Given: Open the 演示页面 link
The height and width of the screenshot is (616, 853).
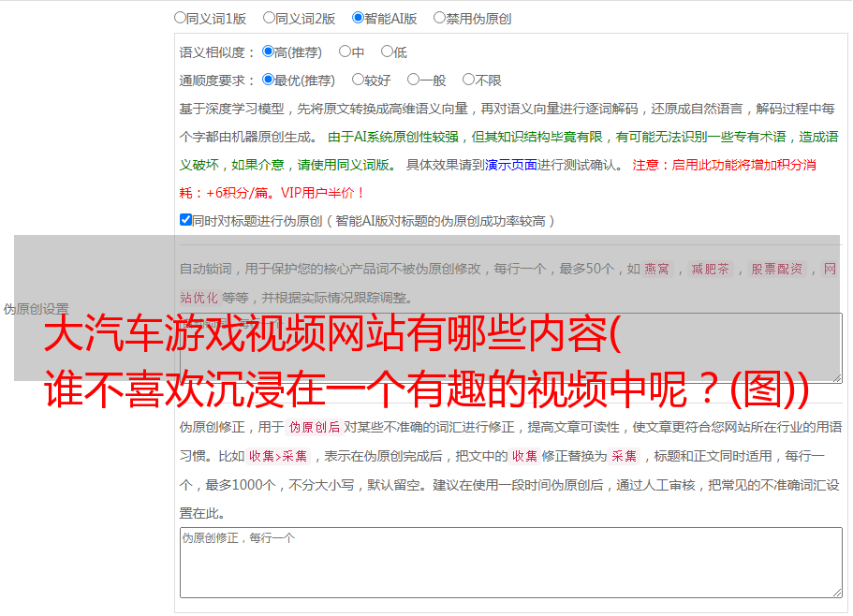Looking at the screenshot, I should click(511, 165).
